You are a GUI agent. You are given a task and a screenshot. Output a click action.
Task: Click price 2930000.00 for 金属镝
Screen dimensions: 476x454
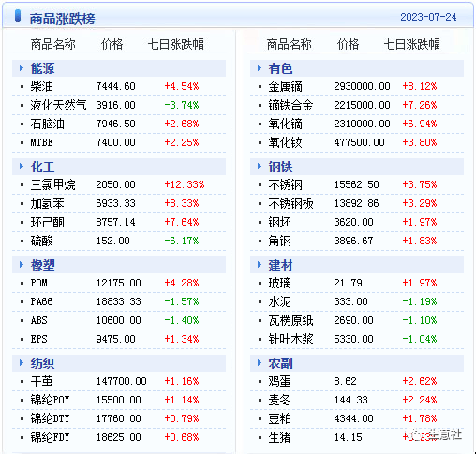[x=362, y=86]
